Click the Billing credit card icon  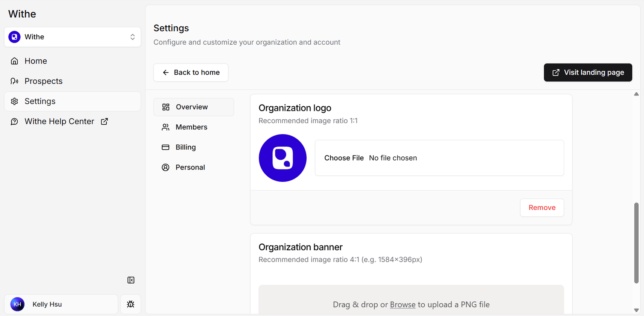pyautogui.click(x=166, y=147)
